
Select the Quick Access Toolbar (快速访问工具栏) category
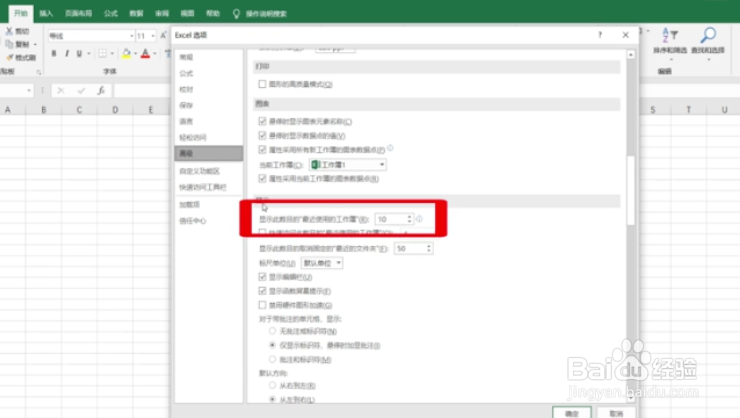[209, 187]
